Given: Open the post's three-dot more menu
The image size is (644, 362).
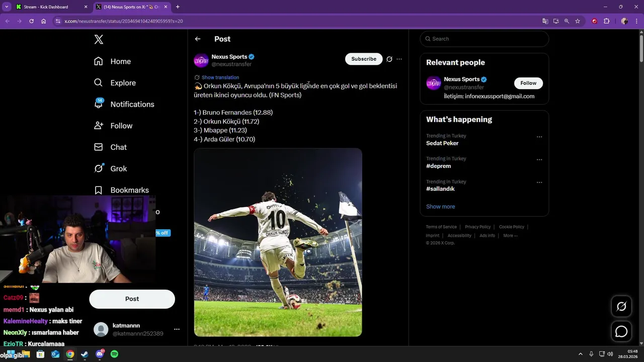Looking at the screenshot, I should pos(399,59).
